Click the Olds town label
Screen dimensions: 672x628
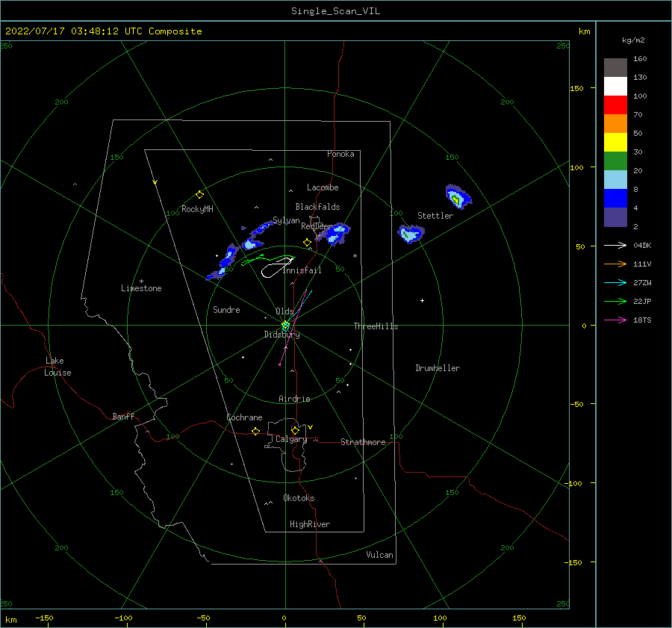point(284,311)
